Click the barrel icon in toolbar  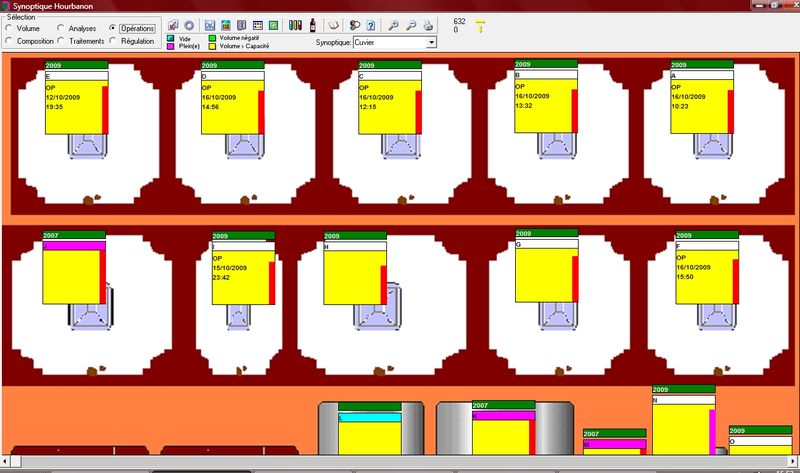tap(333, 24)
